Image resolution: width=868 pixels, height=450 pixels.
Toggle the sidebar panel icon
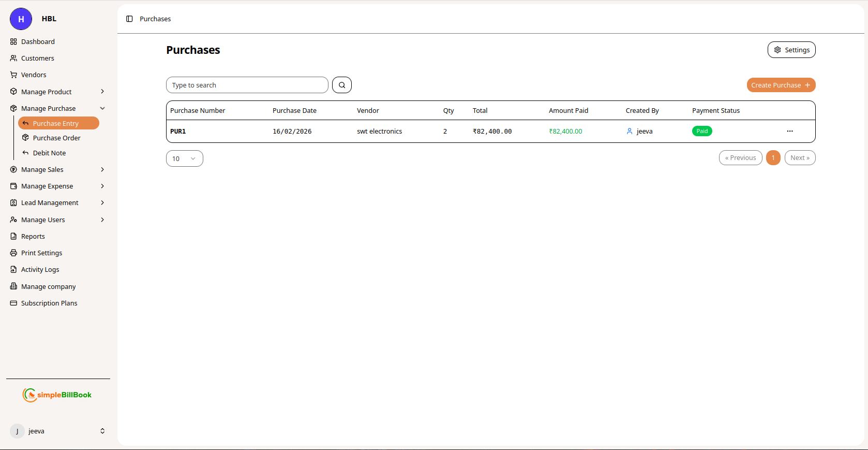pos(129,19)
